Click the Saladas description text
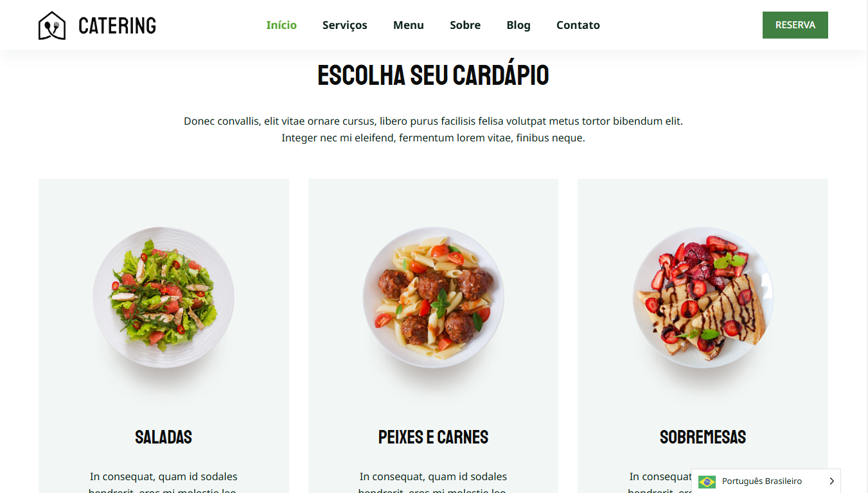The width and height of the screenshot is (868, 493). click(x=164, y=484)
